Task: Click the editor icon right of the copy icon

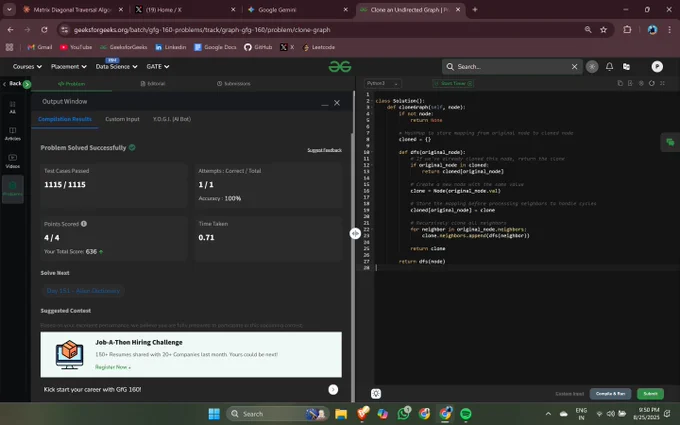Action: pos(630,83)
